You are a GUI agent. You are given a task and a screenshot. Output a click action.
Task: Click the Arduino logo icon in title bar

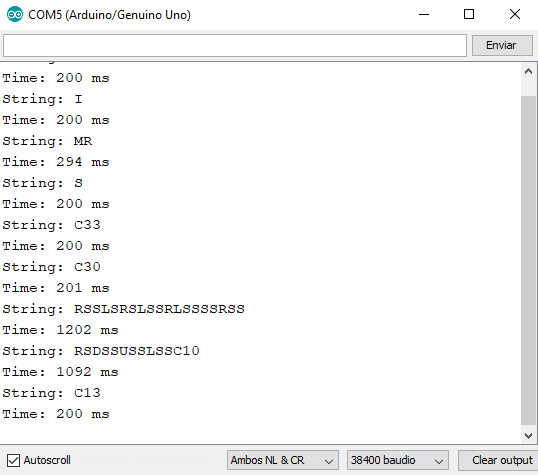[15, 14]
